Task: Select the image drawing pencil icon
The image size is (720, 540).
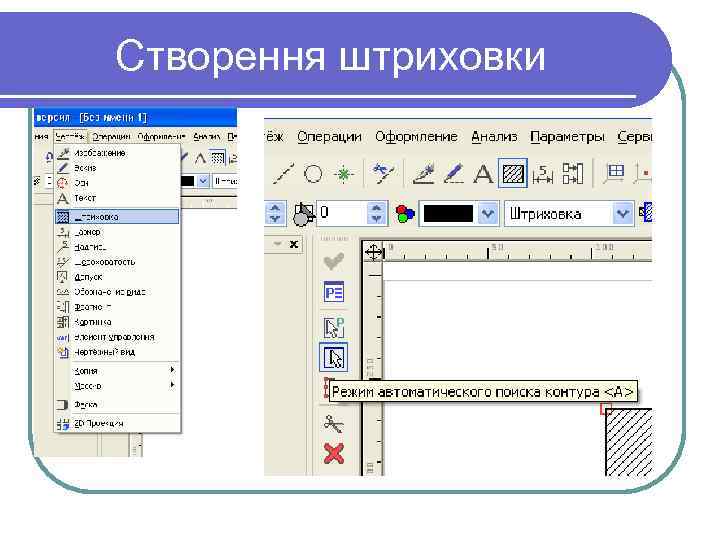Action: coord(424,174)
